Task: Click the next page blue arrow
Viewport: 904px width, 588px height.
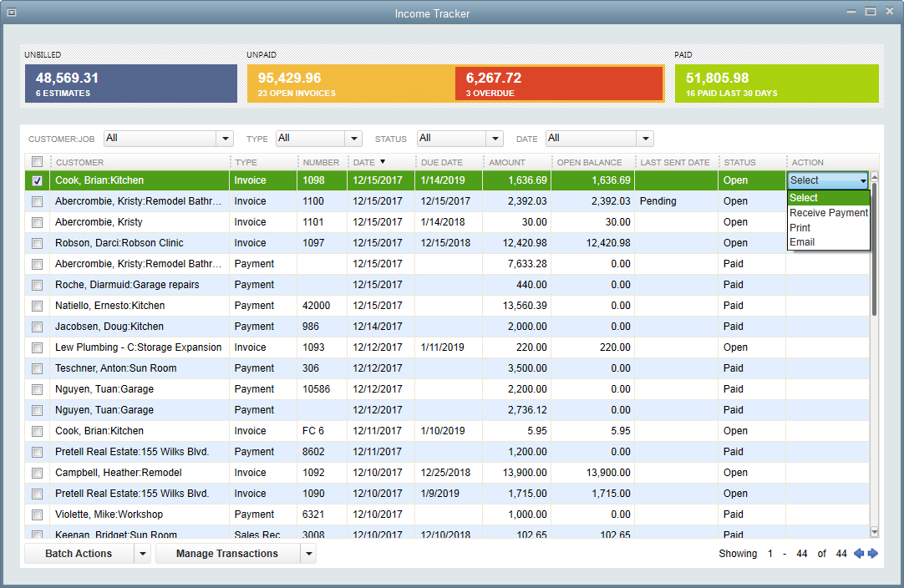Action: [x=873, y=553]
